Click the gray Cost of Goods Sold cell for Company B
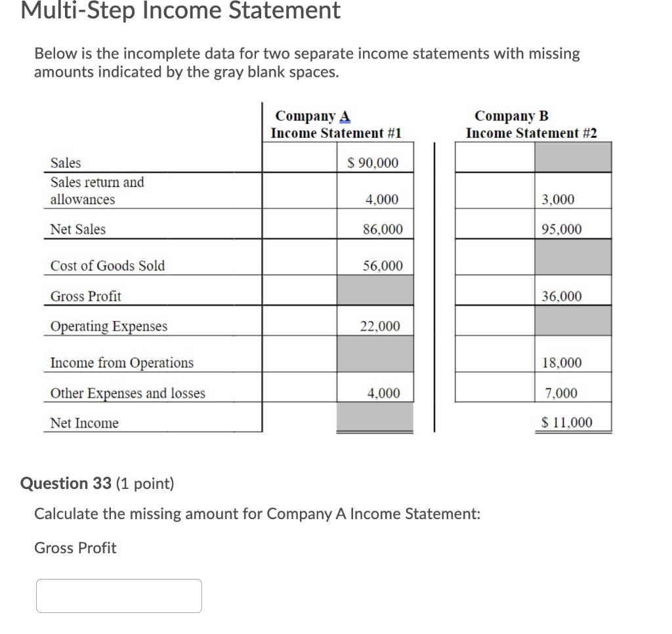 [x=572, y=256]
